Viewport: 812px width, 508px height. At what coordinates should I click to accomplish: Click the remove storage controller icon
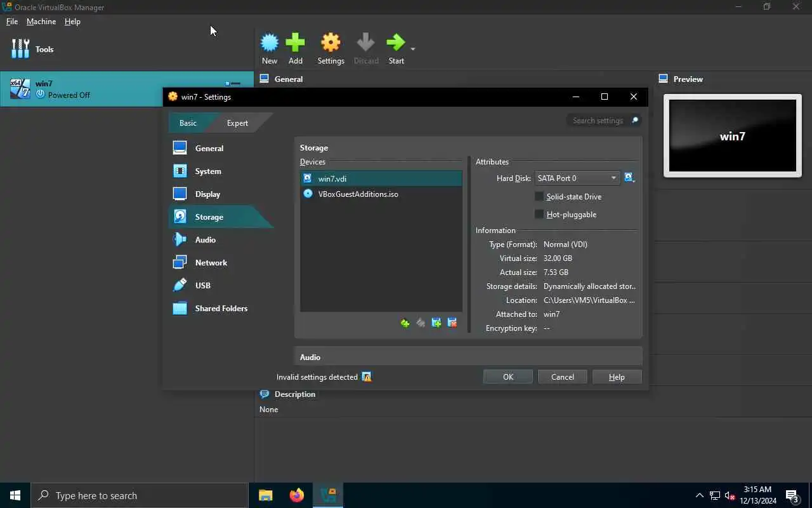(x=452, y=323)
